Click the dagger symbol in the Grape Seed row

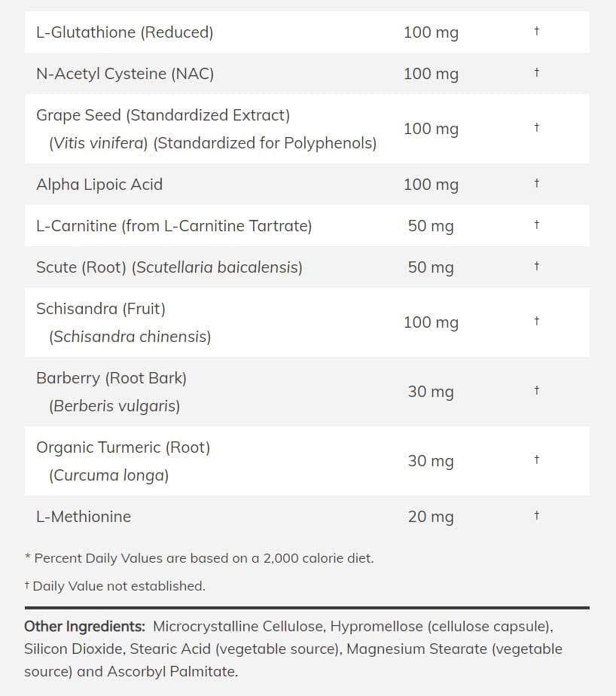[x=537, y=127]
